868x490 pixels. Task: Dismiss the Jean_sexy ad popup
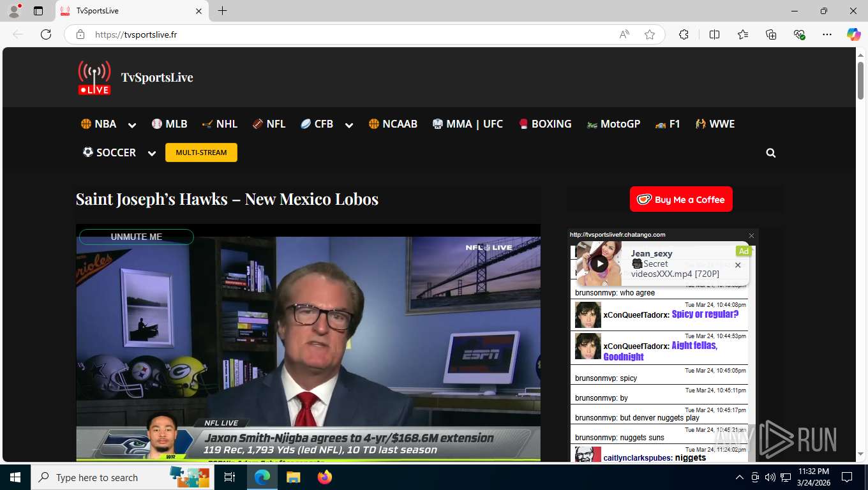click(x=738, y=265)
